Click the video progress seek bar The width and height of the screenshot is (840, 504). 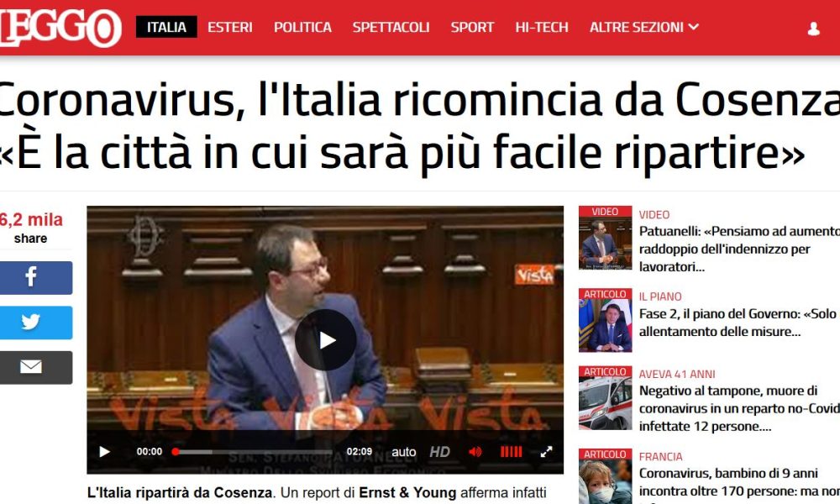pyautogui.click(x=254, y=452)
